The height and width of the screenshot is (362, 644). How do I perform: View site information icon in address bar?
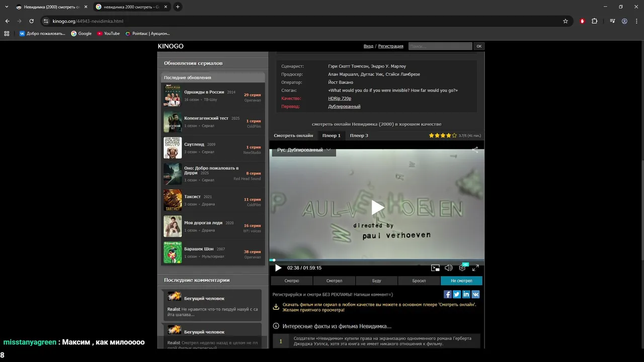[46, 21]
